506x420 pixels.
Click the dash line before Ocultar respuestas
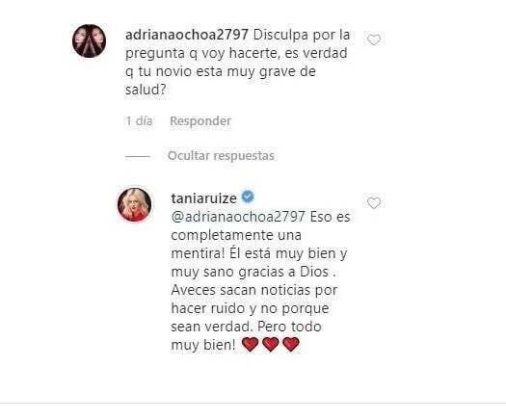(x=138, y=156)
